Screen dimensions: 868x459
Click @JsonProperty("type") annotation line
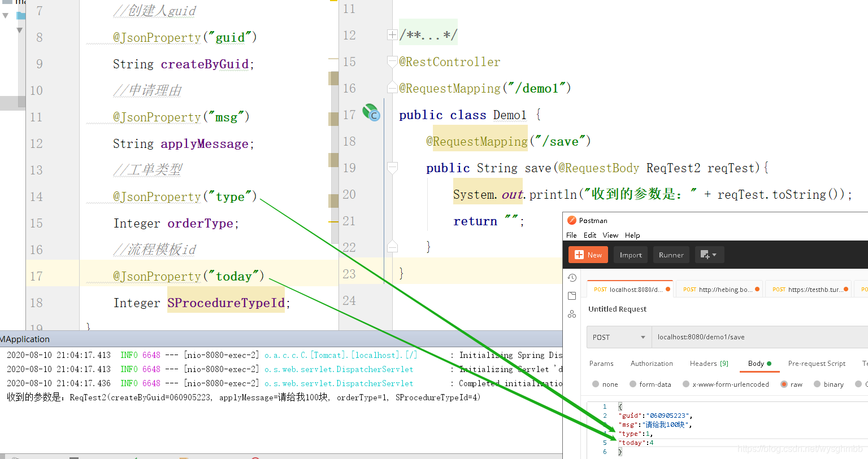(185, 196)
